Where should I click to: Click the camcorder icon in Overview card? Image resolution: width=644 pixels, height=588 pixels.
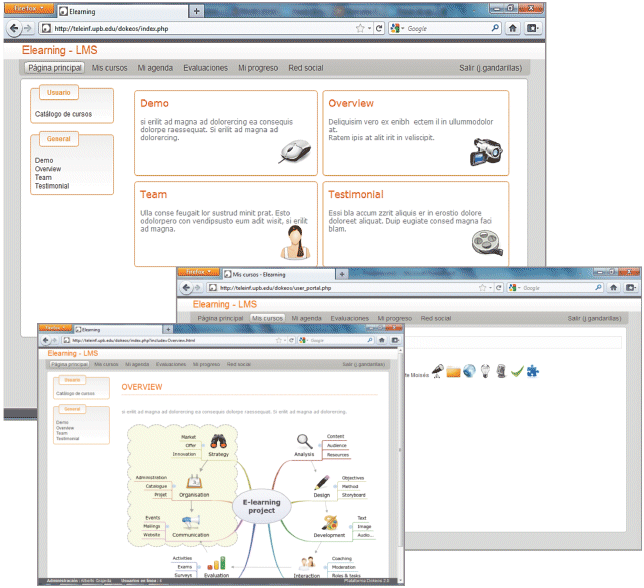click(x=486, y=151)
